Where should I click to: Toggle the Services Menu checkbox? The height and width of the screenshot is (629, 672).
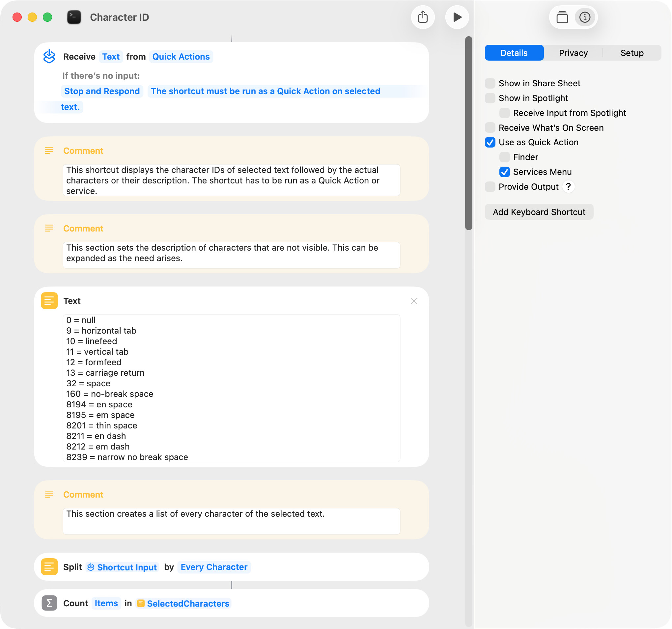(x=504, y=172)
